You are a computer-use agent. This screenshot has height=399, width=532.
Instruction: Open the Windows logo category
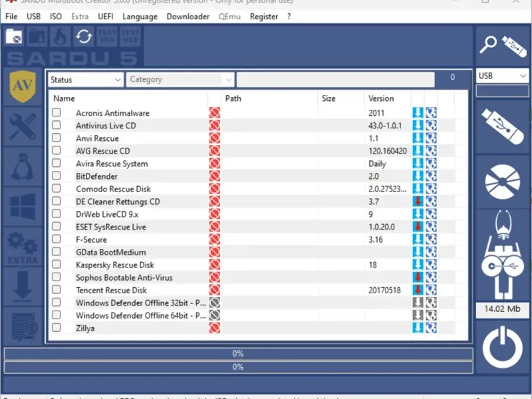click(x=23, y=207)
